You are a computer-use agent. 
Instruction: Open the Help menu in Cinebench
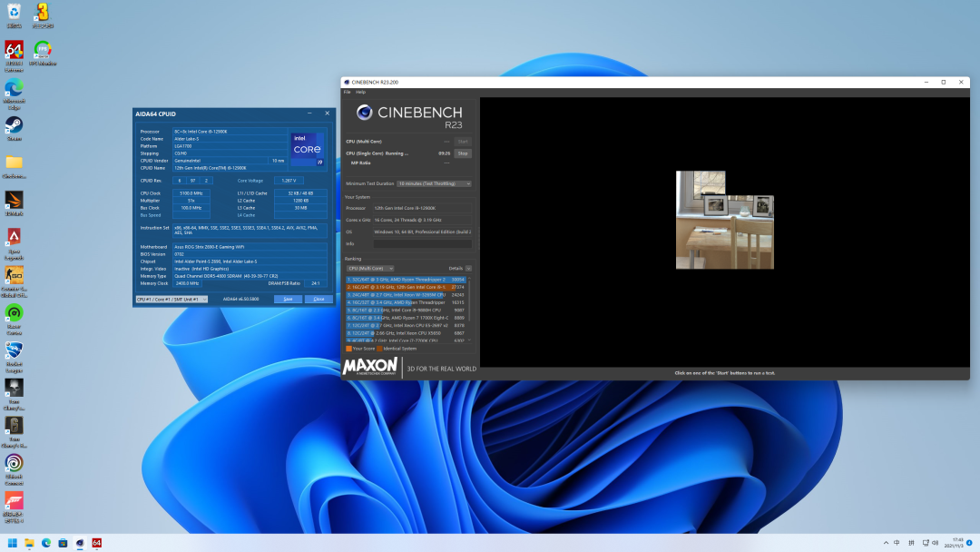[x=360, y=92]
